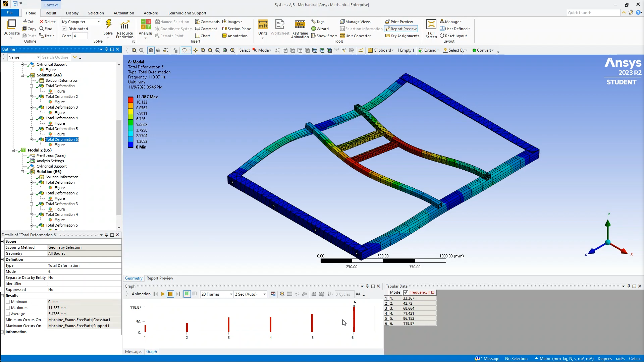Switch to Report Preview tab below viewport
The height and width of the screenshot is (362, 644).
pyautogui.click(x=160, y=278)
